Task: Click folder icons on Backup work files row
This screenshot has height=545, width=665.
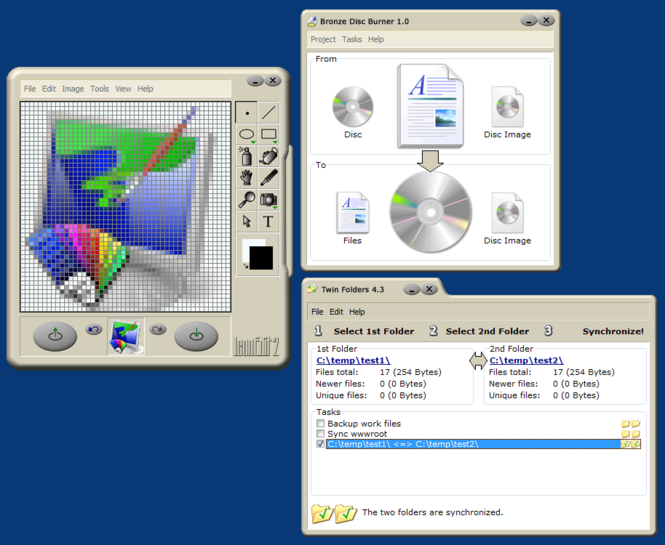Action: click(x=631, y=424)
